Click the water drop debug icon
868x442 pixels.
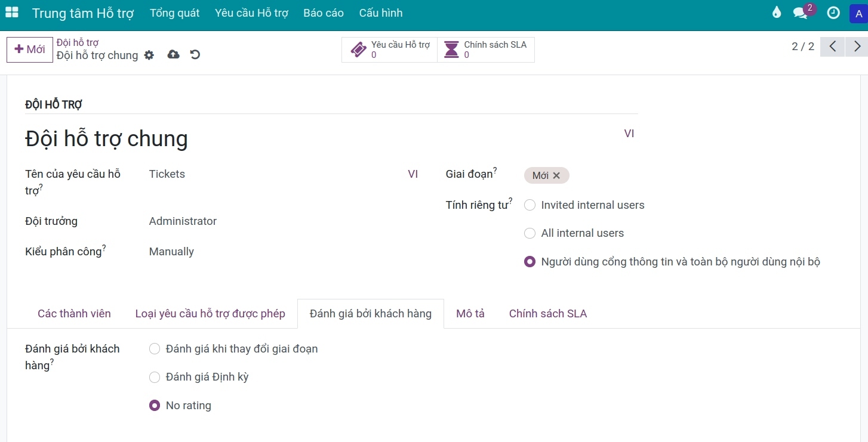click(x=777, y=13)
